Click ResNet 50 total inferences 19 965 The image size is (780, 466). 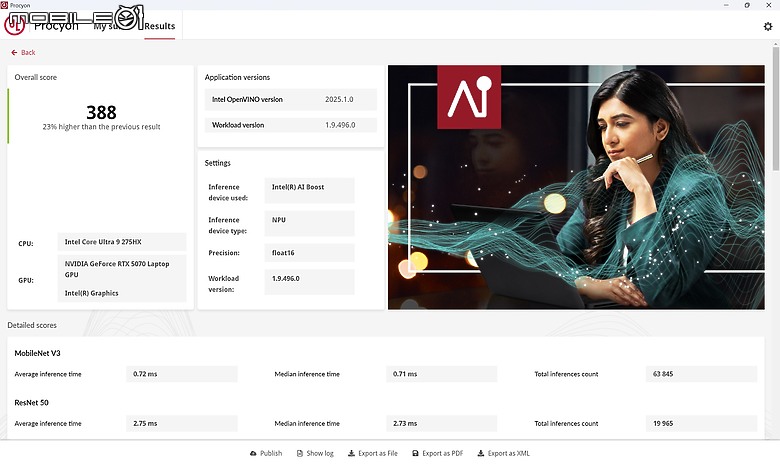click(x=701, y=424)
